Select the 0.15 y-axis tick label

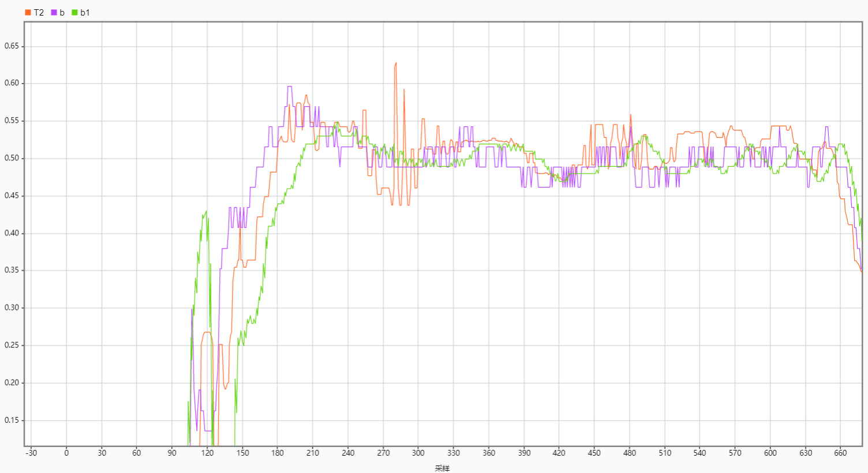pyautogui.click(x=12, y=421)
